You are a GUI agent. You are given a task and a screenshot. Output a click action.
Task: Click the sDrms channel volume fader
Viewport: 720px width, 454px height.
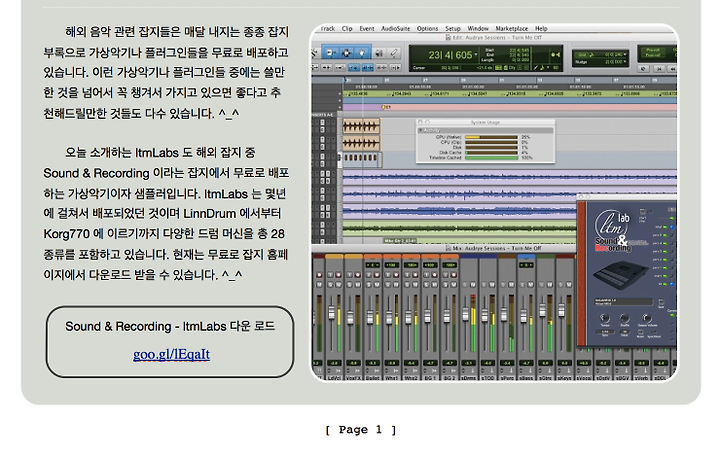465,314
